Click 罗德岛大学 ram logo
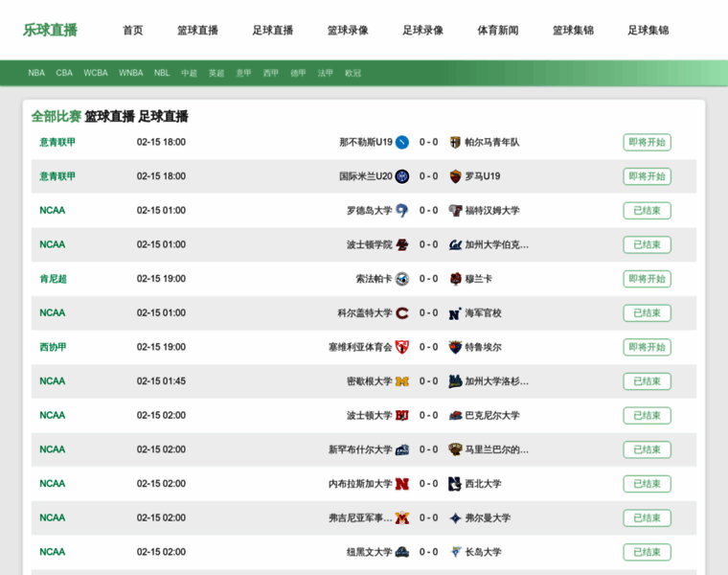 click(x=402, y=211)
